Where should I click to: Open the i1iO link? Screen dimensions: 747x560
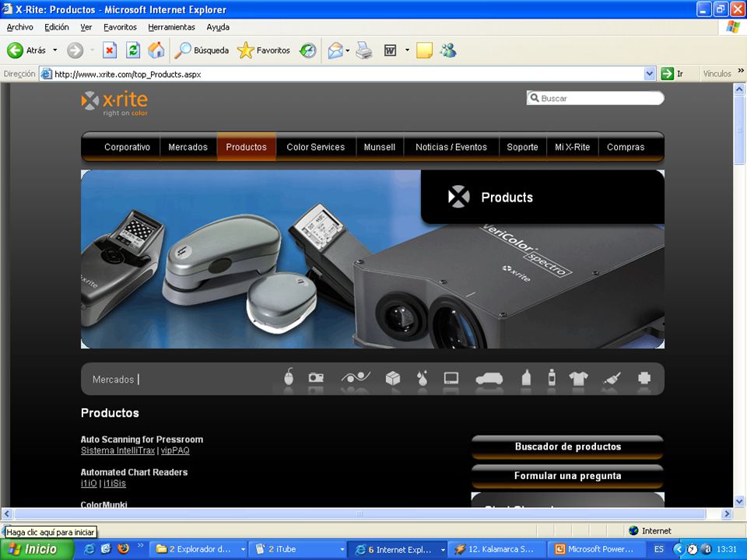(89, 483)
